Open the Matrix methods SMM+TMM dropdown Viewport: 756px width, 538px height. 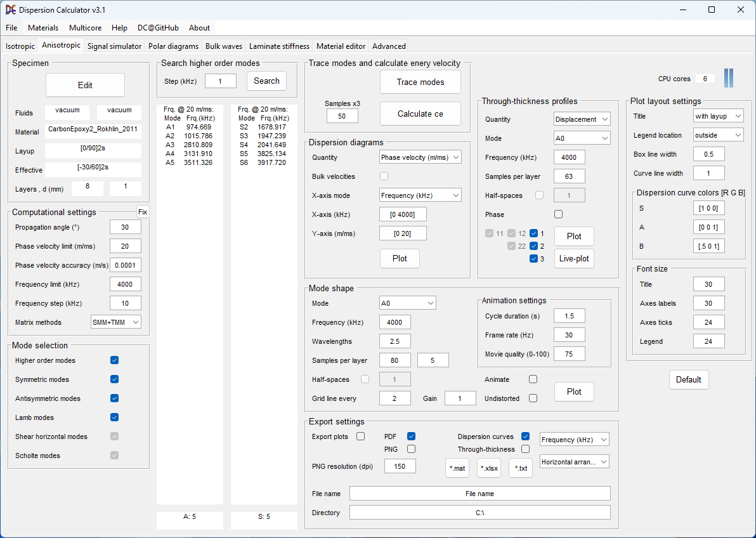(116, 322)
